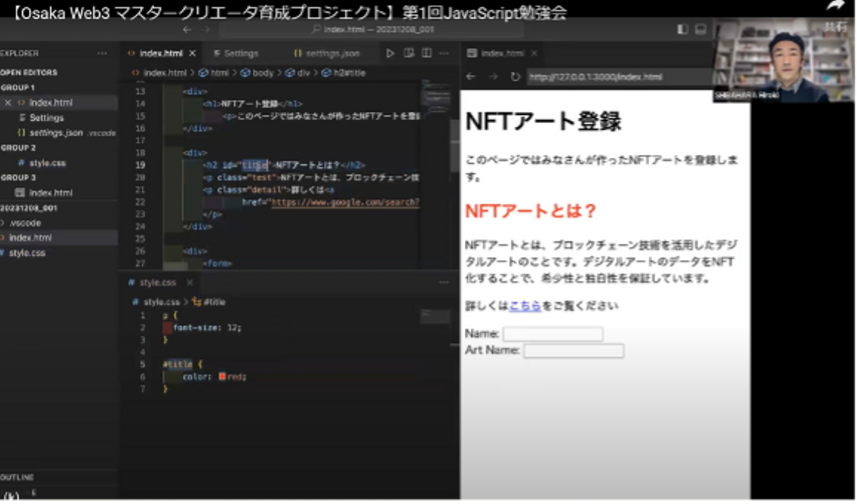
Task: Click the YouTube share arrow icon
Action: [836, 7]
